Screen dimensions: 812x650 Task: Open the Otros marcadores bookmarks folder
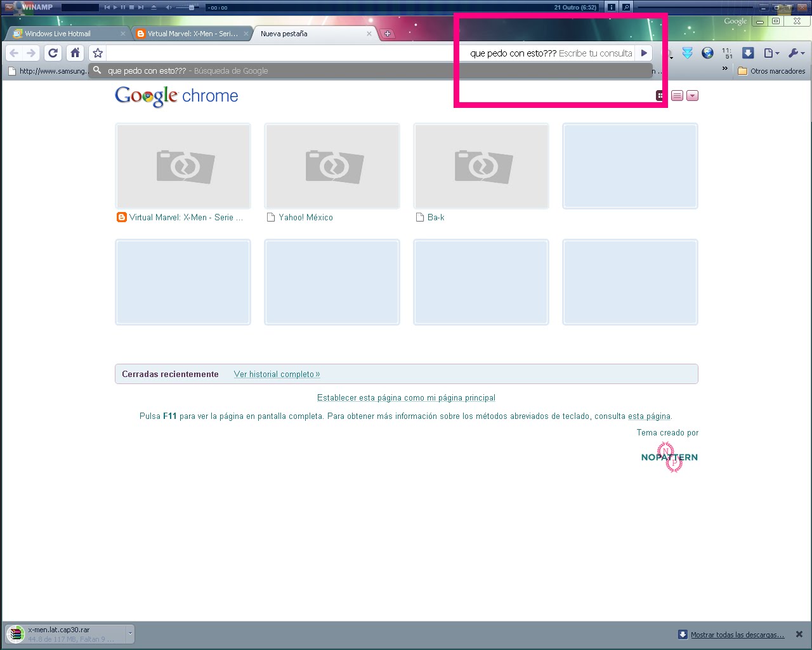(771, 71)
